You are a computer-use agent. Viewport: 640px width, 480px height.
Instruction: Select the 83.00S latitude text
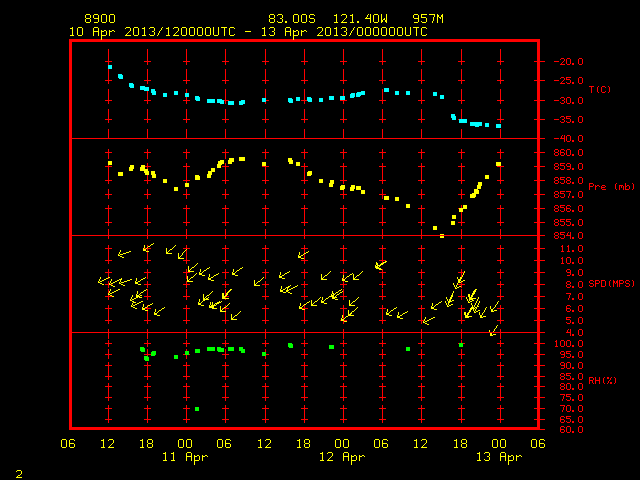(x=292, y=19)
